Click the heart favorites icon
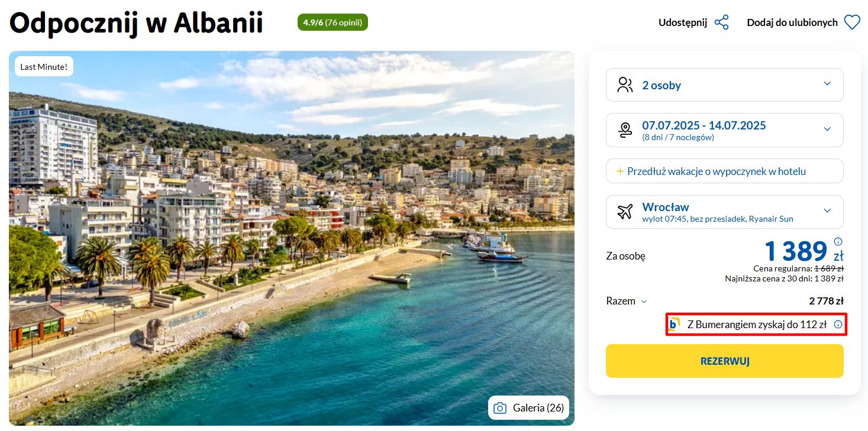 (x=851, y=22)
